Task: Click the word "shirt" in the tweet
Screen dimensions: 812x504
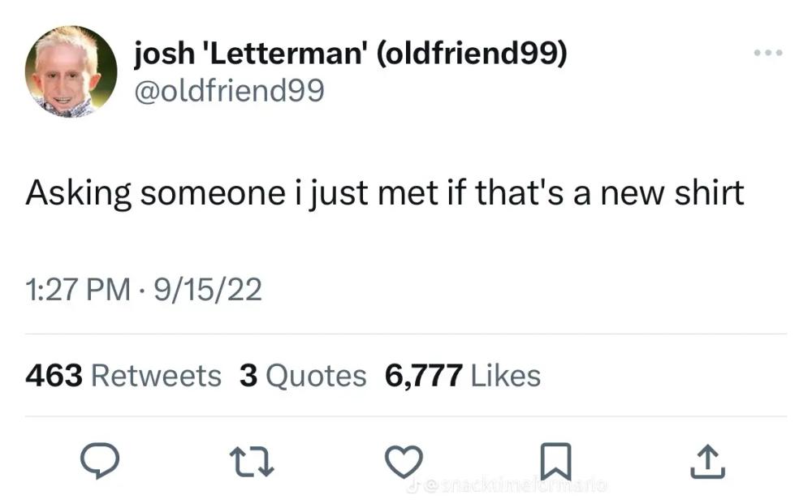Action: (x=710, y=192)
